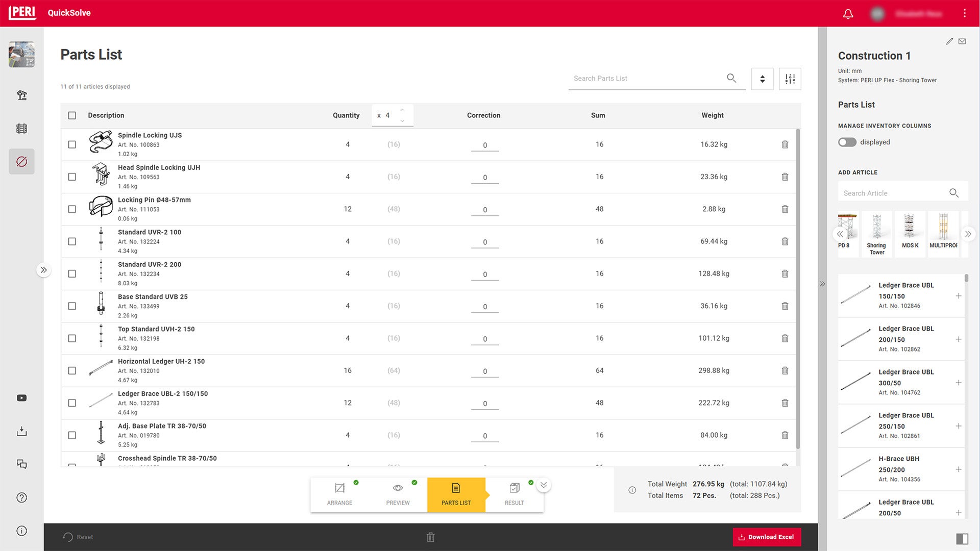Image resolution: width=980 pixels, height=551 pixels.
Task: Open the YouTube tutorials icon in sidebar
Action: coord(21,397)
